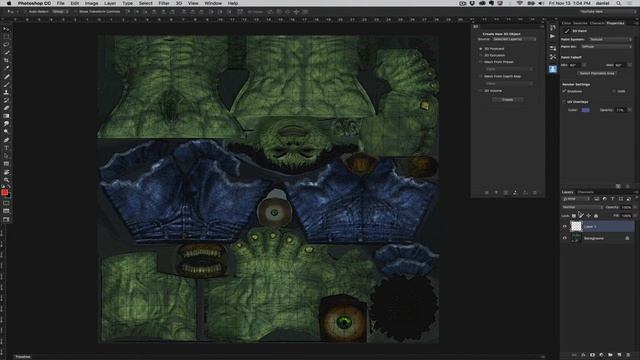Open the Mesh From Depth Map dropdown

click(x=508, y=83)
